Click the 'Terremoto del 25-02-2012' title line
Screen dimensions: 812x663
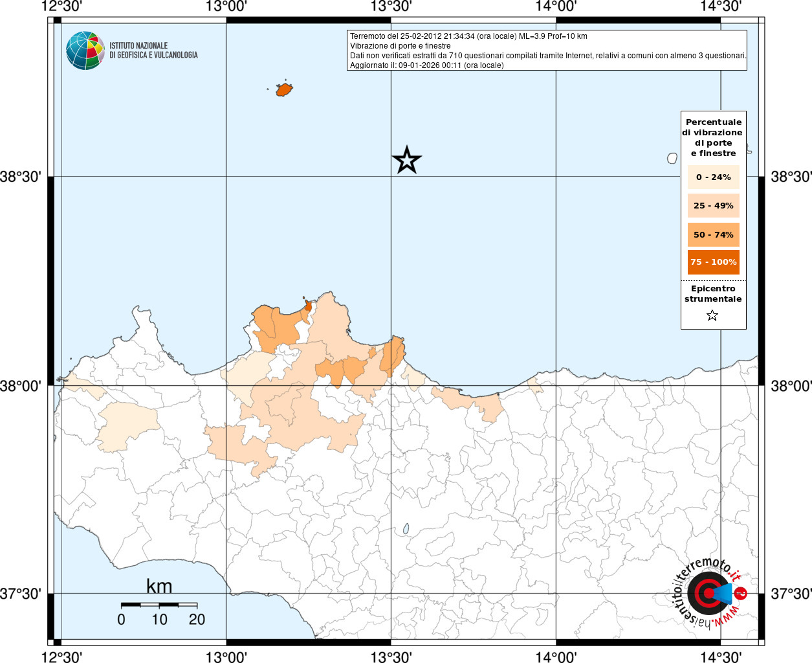click(468, 36)
